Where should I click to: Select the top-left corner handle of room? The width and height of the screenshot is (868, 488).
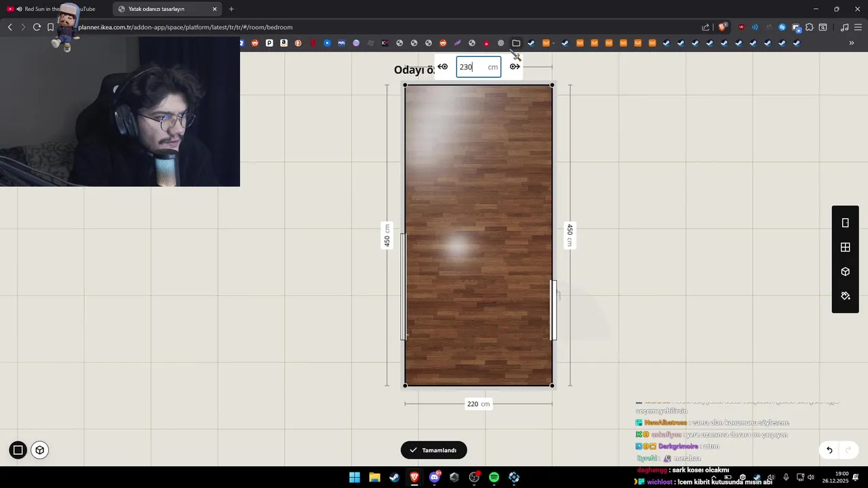(x=405, y=85)
